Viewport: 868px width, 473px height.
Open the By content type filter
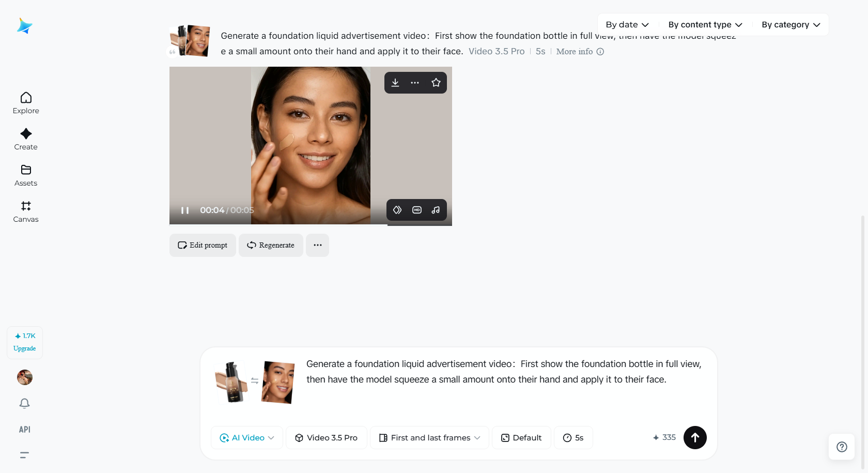coord(705,24)
